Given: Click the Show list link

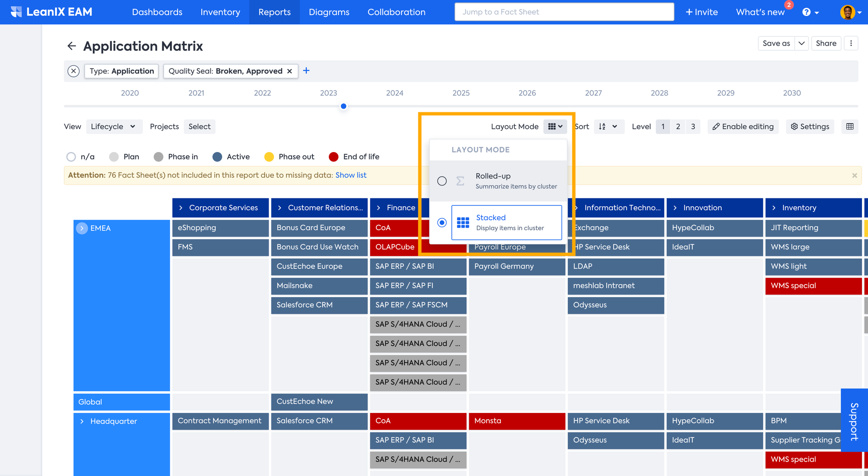Looking at the screenshot, I should click(x=351, y=175).
